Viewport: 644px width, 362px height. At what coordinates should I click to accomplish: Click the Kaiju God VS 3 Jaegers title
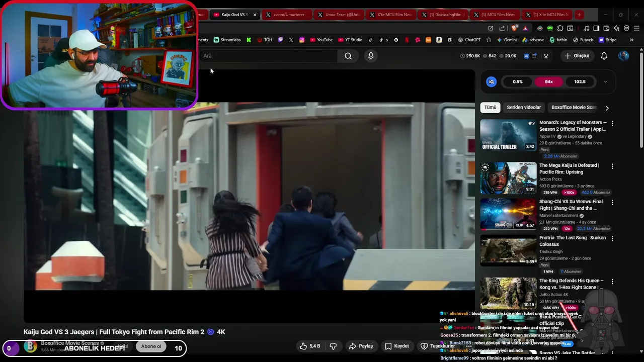coord(124,332)
